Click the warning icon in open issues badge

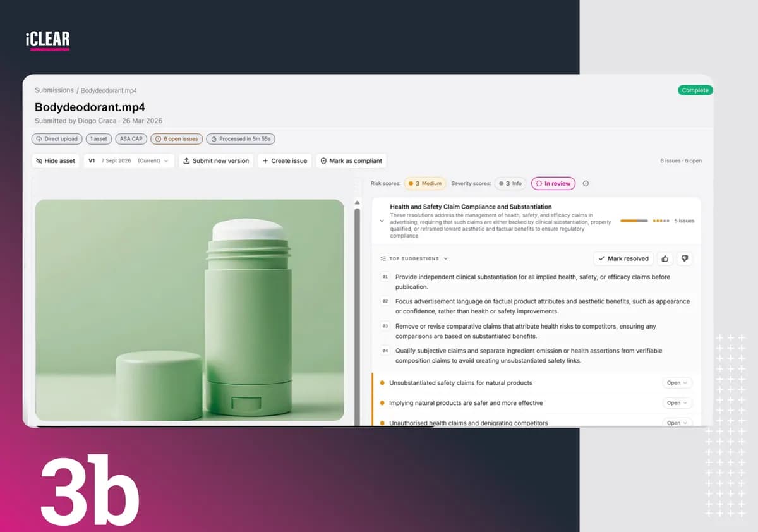click(158, 139)
